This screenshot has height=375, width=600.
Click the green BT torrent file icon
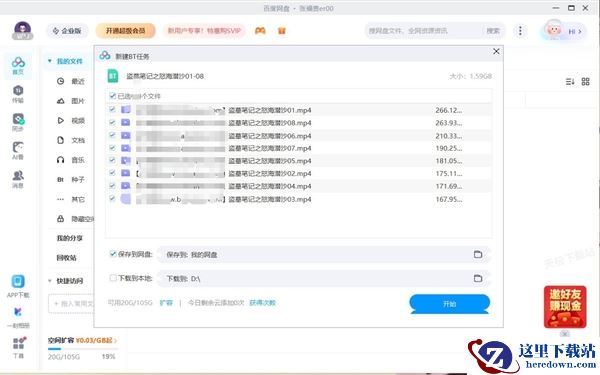(112, 76)
